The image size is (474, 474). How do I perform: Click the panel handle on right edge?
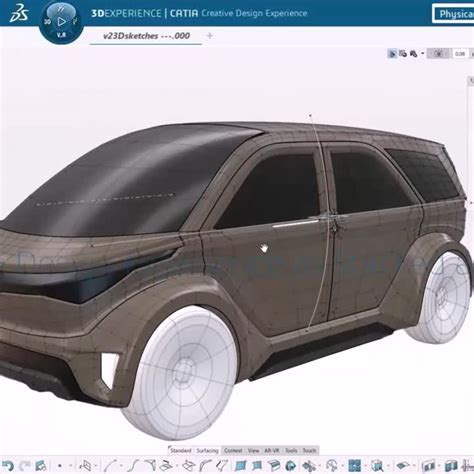(471, 81)
